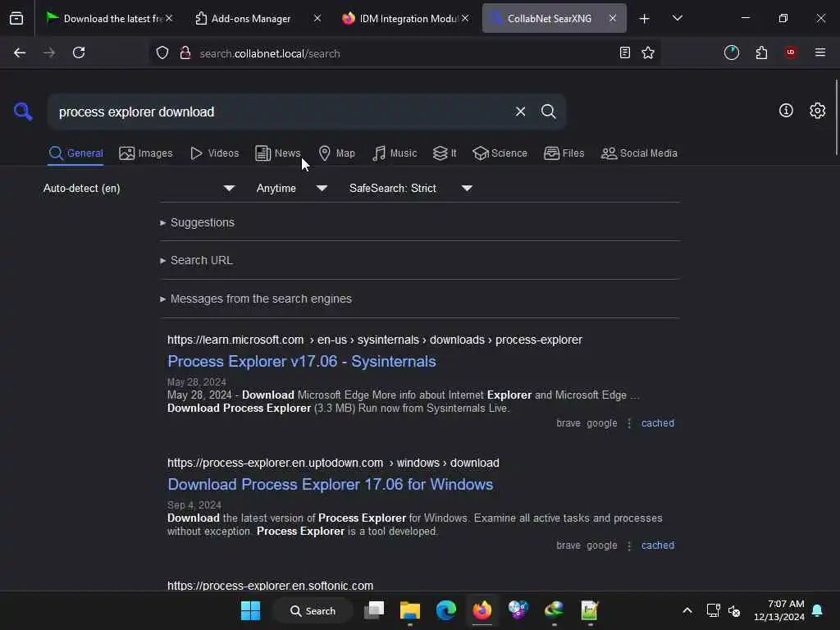Open more options dots on Uptodown result
The width and height of the screenshot is (840, 630).
[629, 546]
